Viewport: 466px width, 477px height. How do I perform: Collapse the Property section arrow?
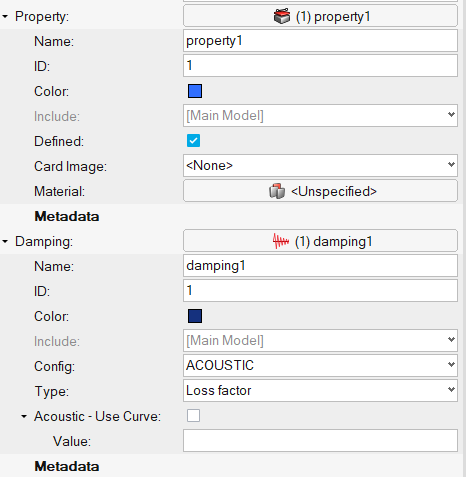point(5,16)
